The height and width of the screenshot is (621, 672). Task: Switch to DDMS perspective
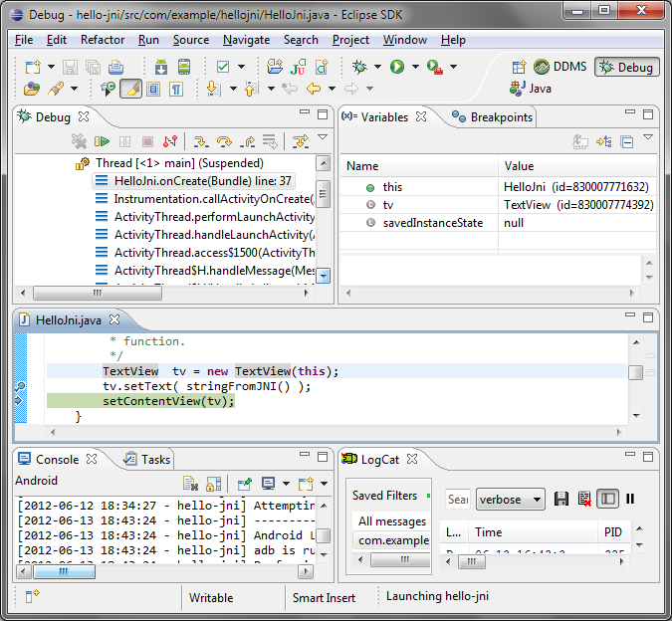(560, 67)
